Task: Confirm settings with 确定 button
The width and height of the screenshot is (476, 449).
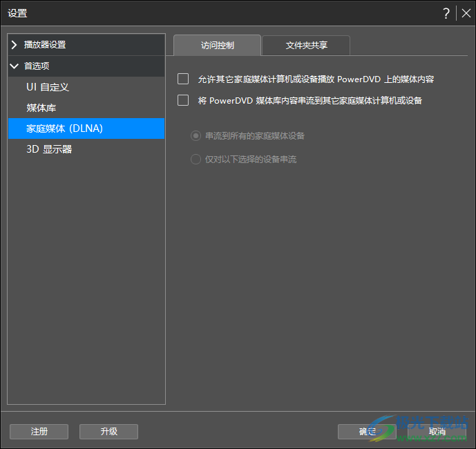Action: (367, 432)
